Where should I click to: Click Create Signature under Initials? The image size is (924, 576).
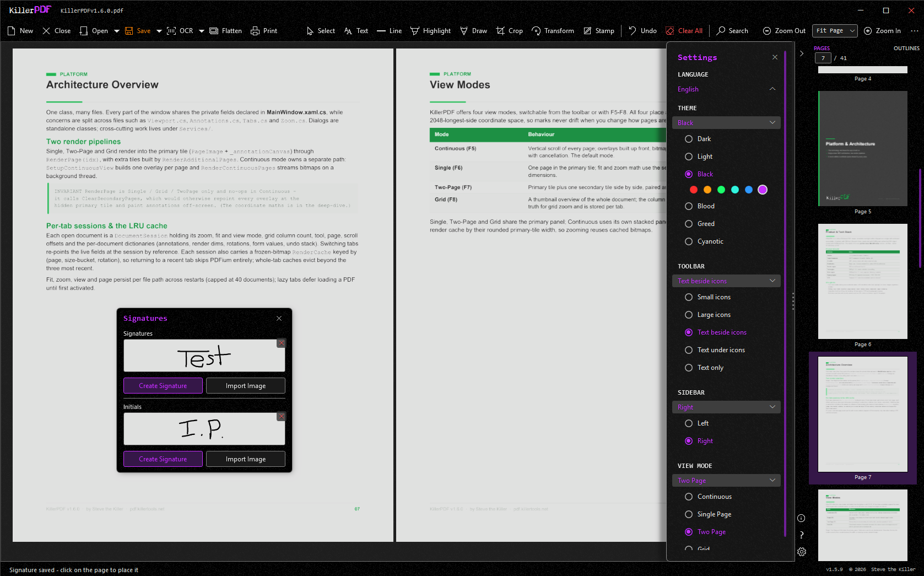[163, 459]
